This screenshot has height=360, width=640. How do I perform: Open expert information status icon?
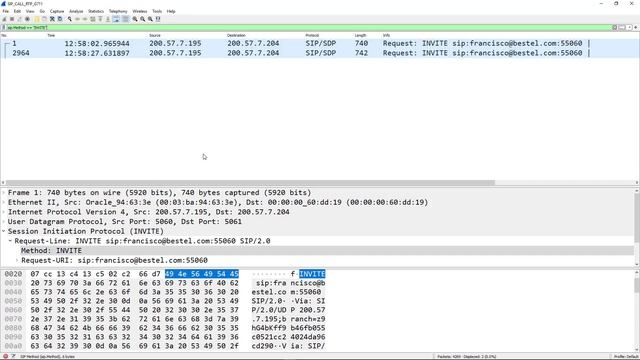(5, 356)
